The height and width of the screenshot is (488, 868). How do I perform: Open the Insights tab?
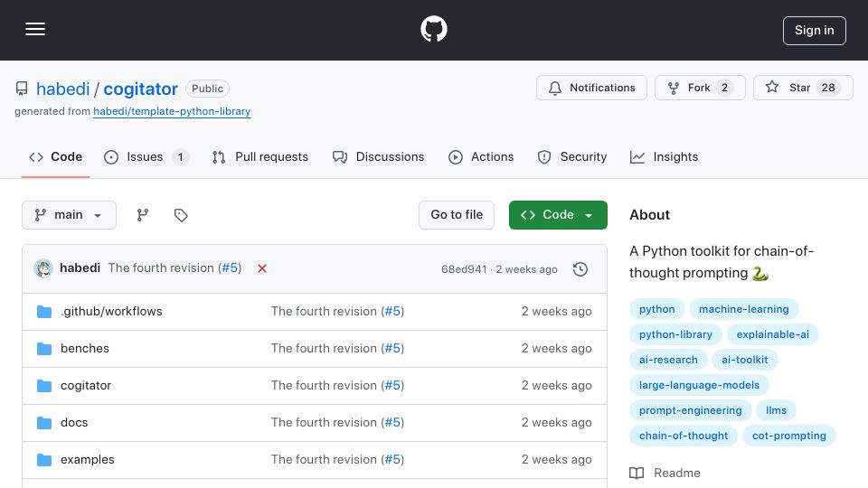(664, 157)
